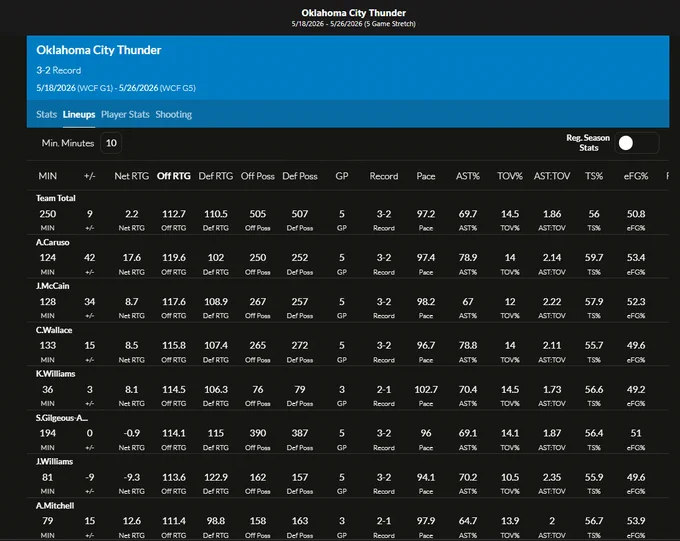Viewport: 680px width, 541px height.
Task: Click C.Wallace's 96.7 Pace value
Action: 426,345
